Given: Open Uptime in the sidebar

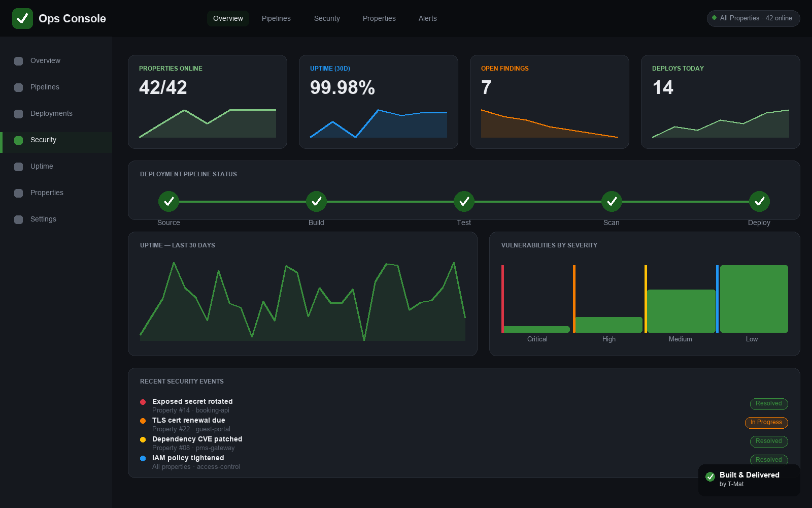Looking at the screenshot, I should (x=56, y=167).
